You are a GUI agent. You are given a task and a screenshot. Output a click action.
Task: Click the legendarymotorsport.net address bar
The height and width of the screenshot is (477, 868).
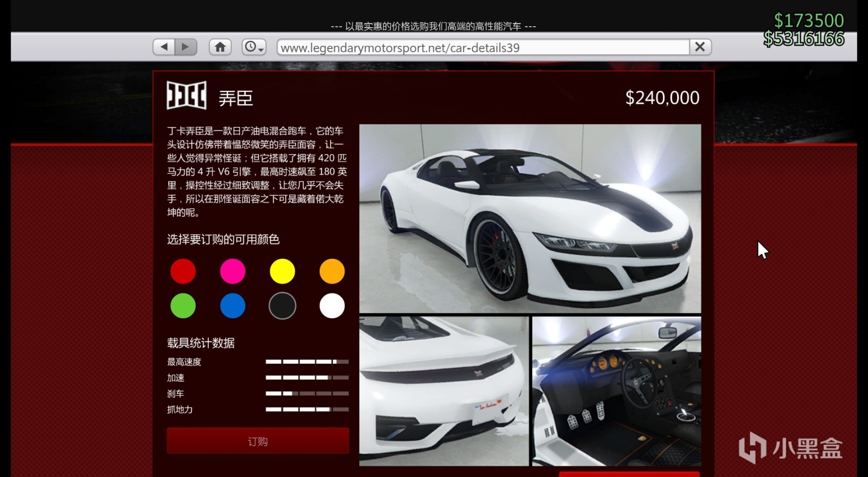(483, 47)
